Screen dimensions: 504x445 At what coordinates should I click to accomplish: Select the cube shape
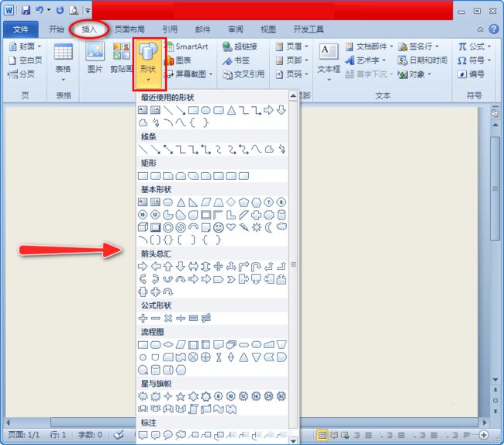coord(143,227)
